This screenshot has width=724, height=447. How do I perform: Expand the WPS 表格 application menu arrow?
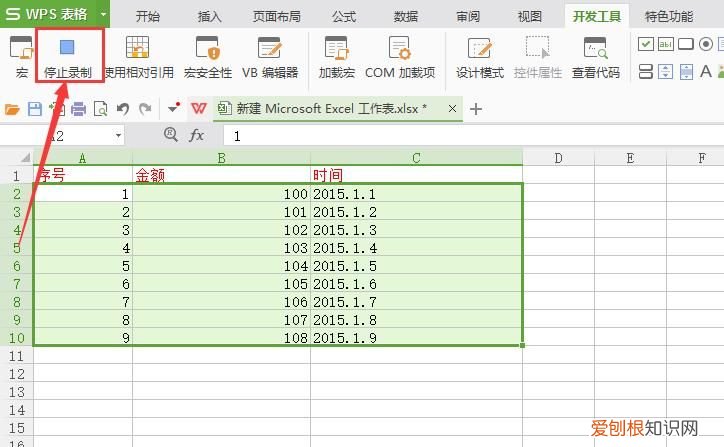pos(103,14)
